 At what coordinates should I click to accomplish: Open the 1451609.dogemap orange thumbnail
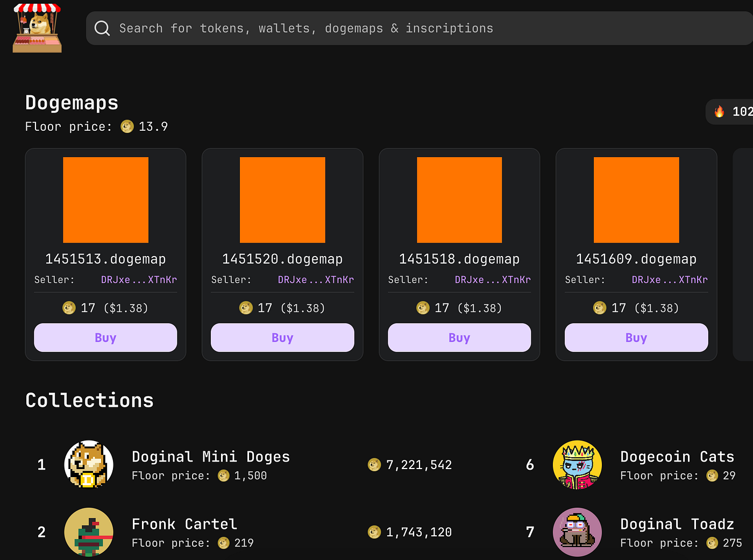click(x=636, y=200)
